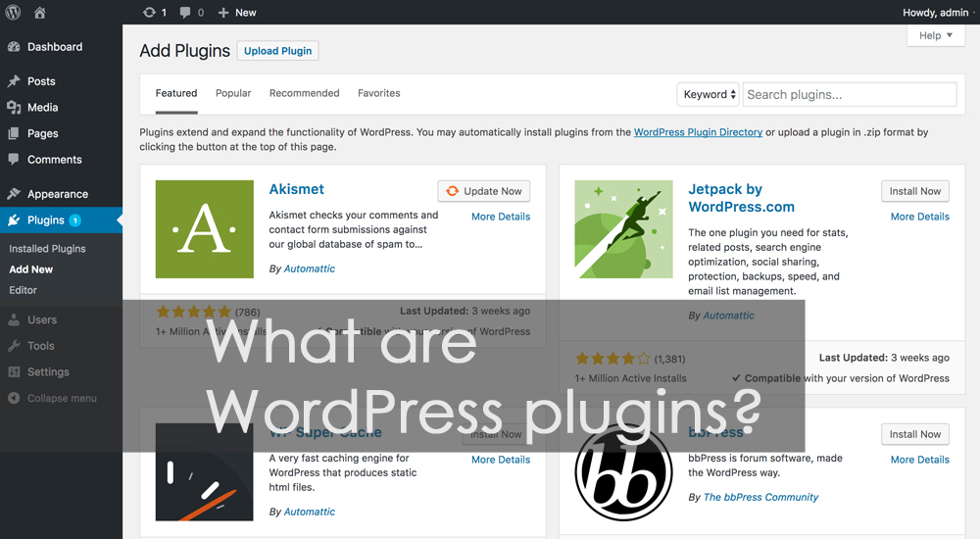Open Howdy, admin account menu
The image size is (980, 539).
[x=936, y=13]
